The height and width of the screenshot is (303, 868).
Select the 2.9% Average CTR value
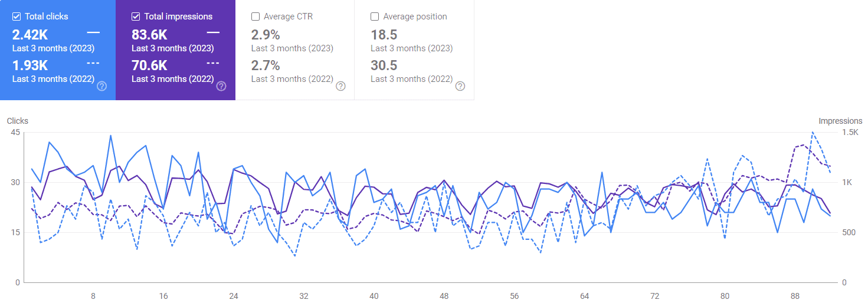click(266, 35)
